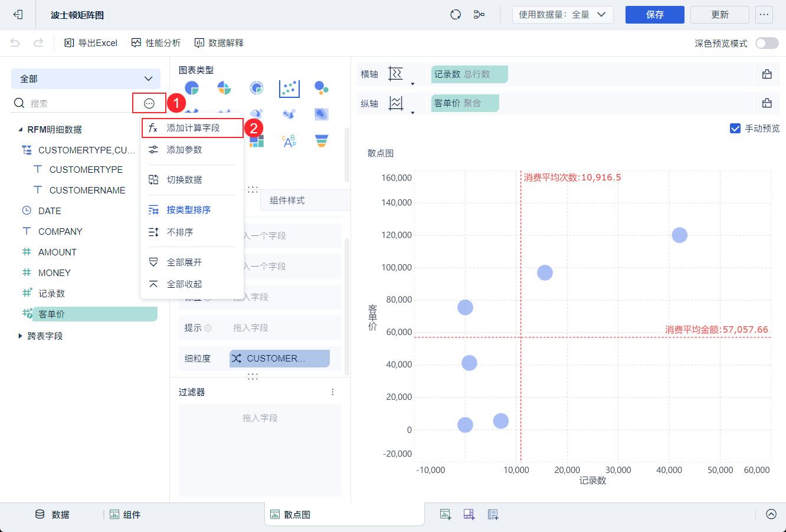786x532 pixels.
Task: Open the filter panel three-dot menu
Action: [333, 392]
